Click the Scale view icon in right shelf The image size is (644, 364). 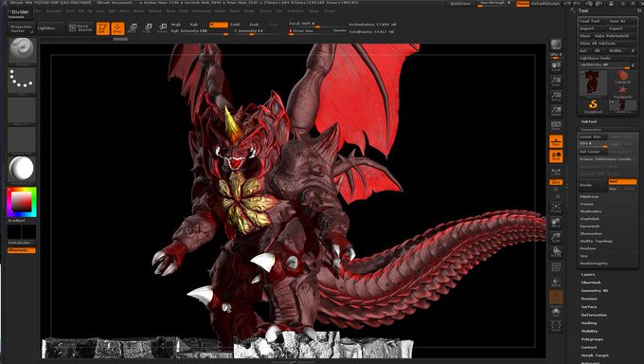click(556, 237)
